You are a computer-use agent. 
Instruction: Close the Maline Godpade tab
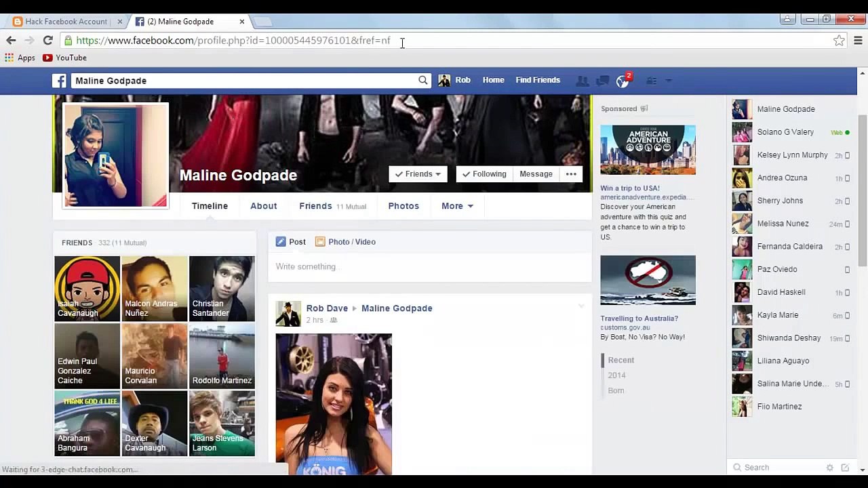click(x=242, y=22)
